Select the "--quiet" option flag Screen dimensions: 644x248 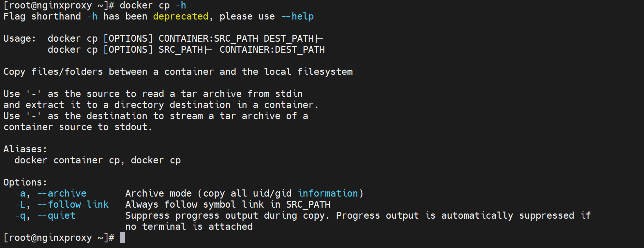[56, 215]
